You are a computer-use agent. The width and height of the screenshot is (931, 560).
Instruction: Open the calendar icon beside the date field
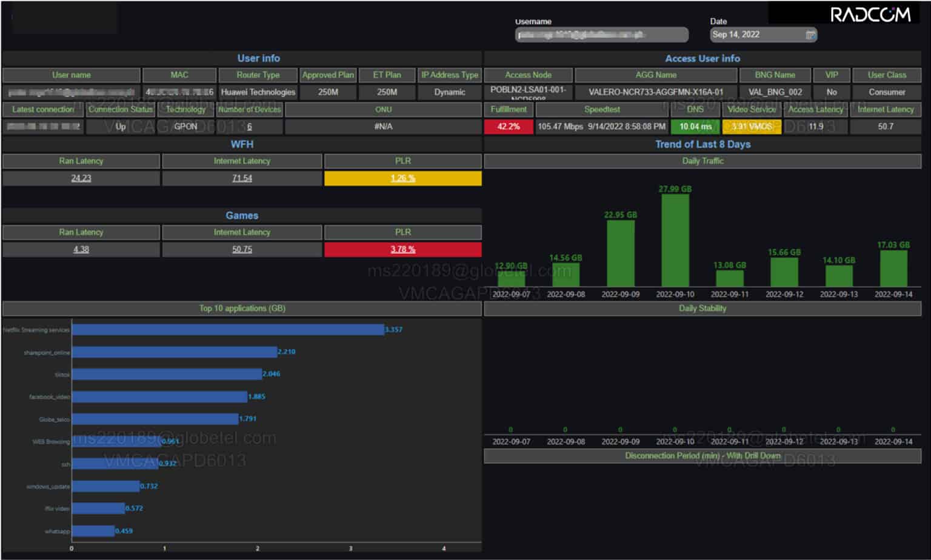click(x=811, y=35)
